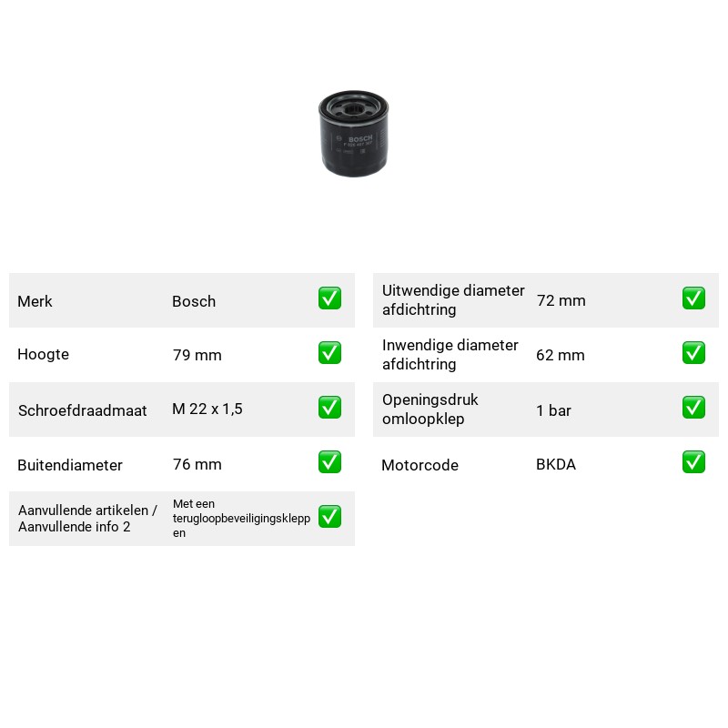This screenshot has width=728, height=728.
Task: Click the terugloopbeveiligingskleppen description text
Action: pos(241,518)
